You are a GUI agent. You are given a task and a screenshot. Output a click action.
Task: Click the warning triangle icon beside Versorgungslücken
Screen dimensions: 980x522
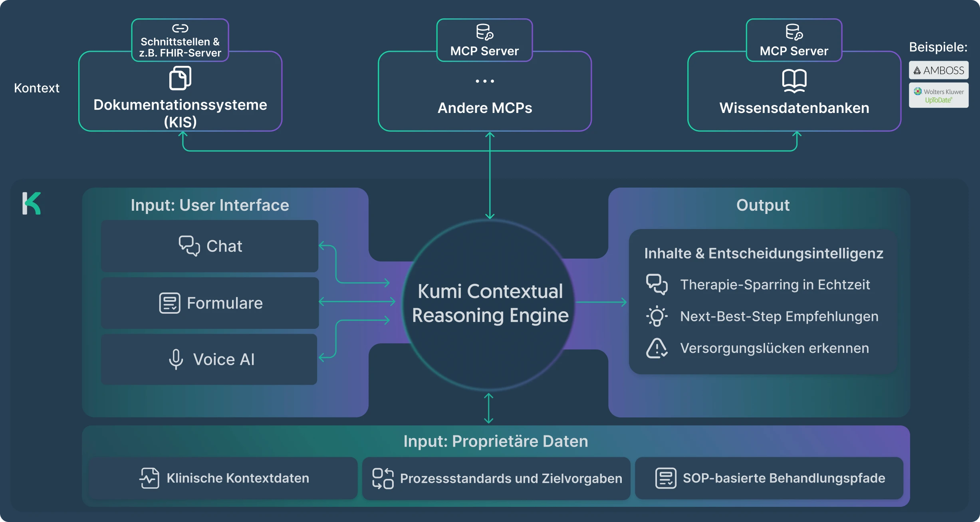(x=657, y=348)
